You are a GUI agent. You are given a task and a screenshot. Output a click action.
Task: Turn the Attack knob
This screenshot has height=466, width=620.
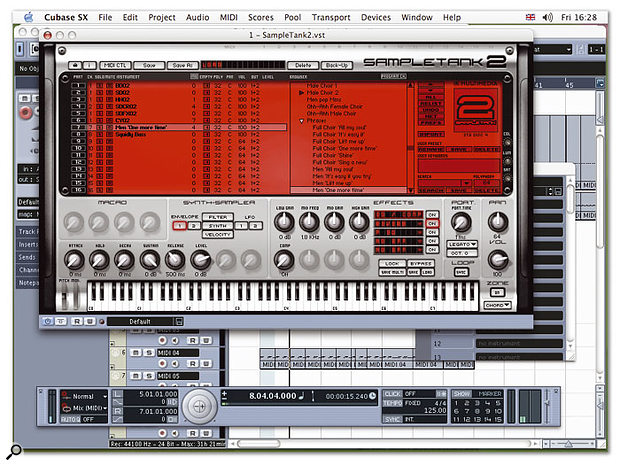coord(74,260)
